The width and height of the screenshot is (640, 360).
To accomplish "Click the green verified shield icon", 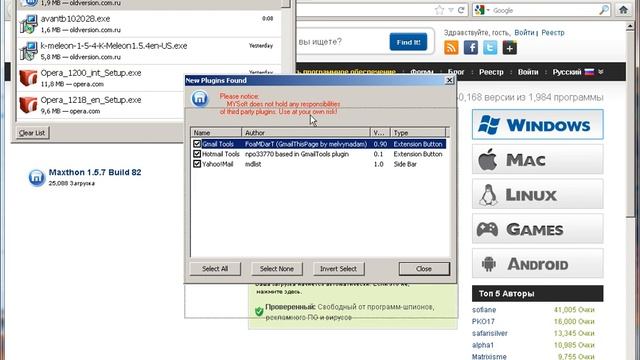I will click(x=259, y=311).
